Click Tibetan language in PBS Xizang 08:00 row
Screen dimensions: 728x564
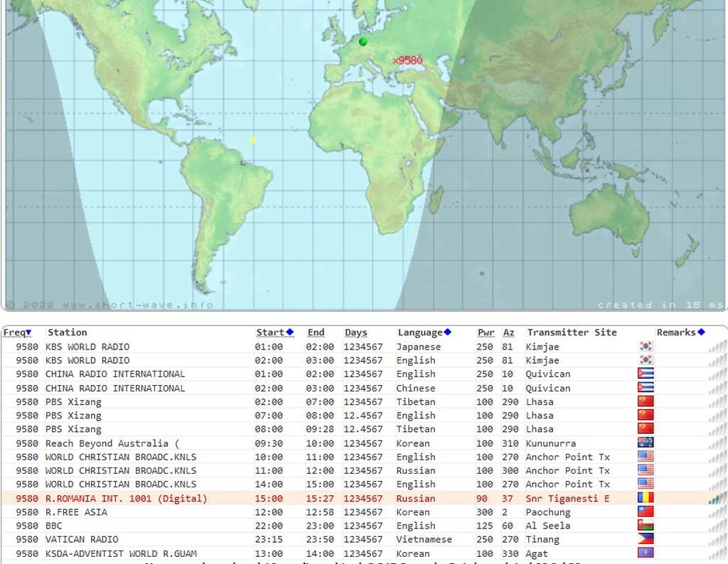point(415,429)
